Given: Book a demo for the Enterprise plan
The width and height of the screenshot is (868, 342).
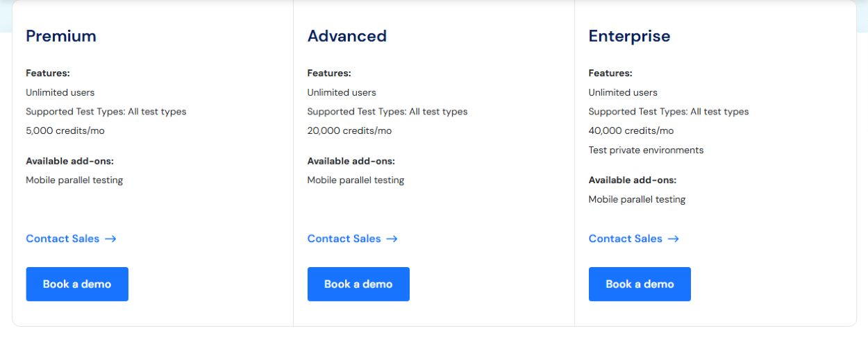Looking at the screenshot, I should pos(640,284).
